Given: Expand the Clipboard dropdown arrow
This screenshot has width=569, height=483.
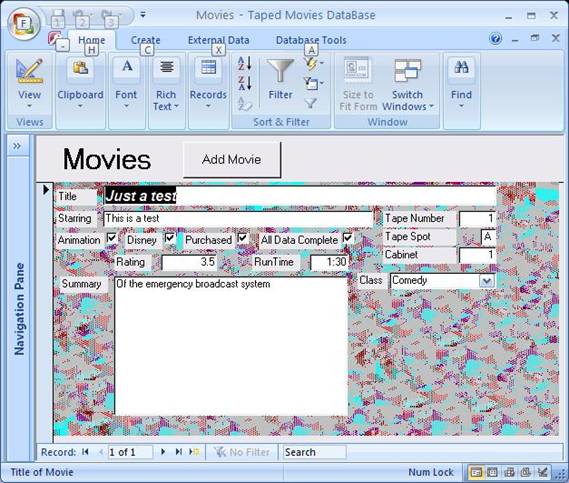Looking at the screenshot, I should [x=80, y=106].
